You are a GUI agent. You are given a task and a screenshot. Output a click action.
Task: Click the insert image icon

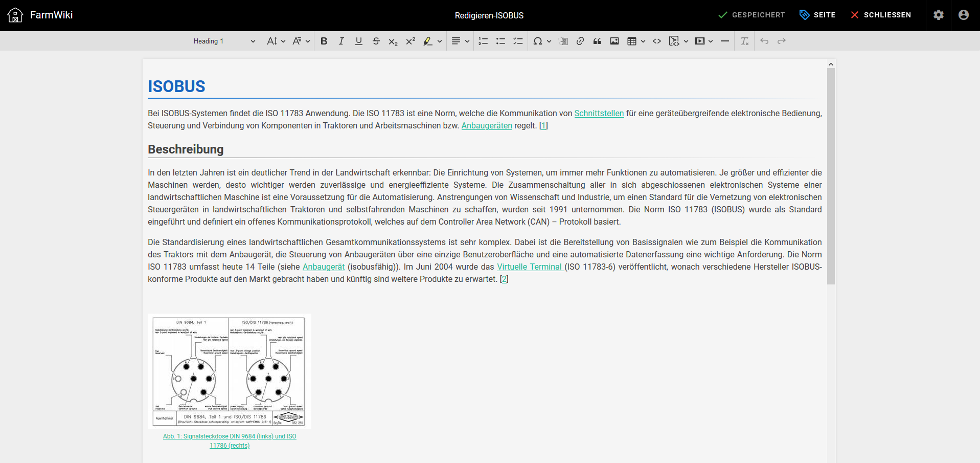(614, 41)
